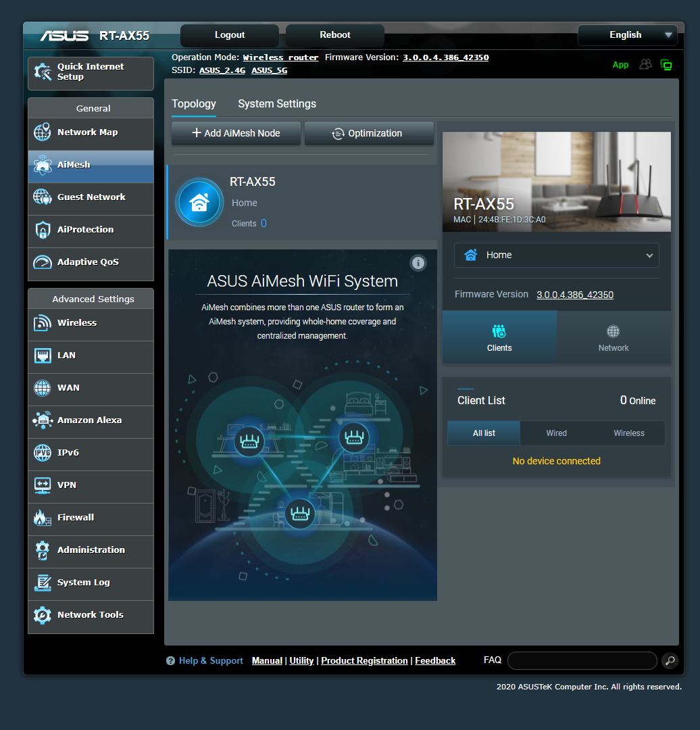
Task: Expand the Home location dropdown
Action: coord(556,255)
